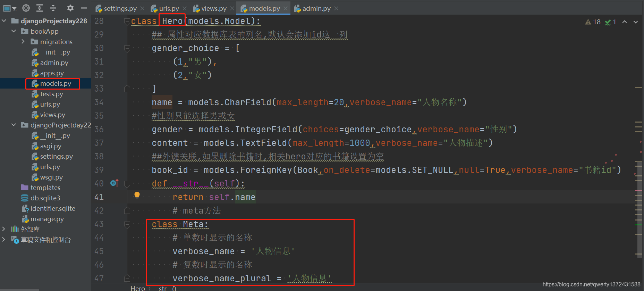Expand the 外部库 node

(x=4, y=229)
